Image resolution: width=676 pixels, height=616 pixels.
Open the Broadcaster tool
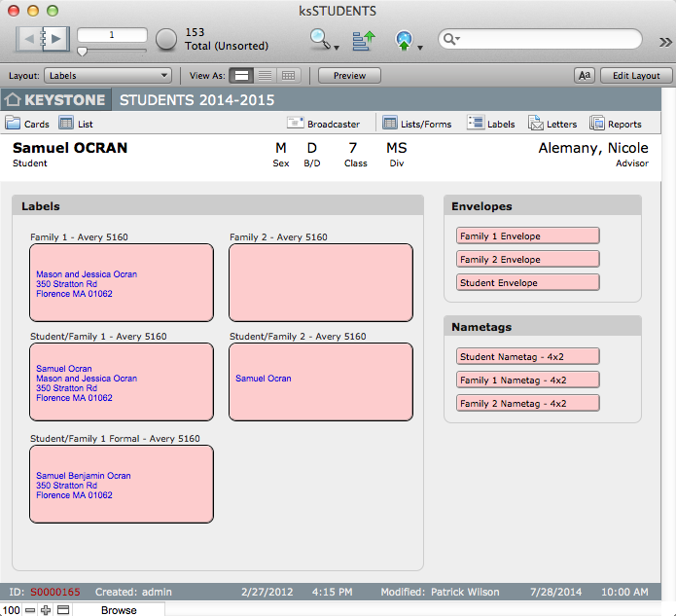(324, 124)
